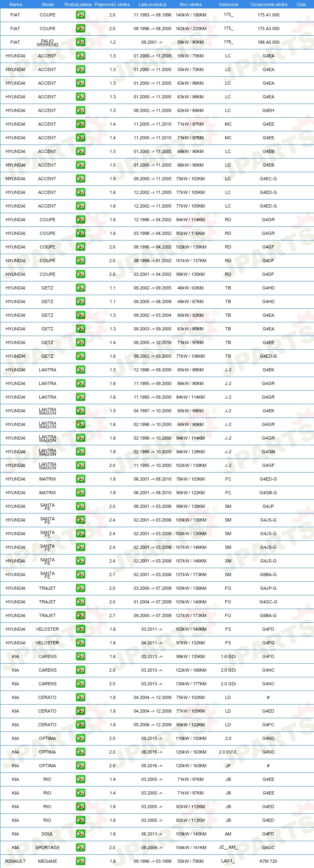The width and height of the screenshot is (314, 868).
Task: Click fuel icon in Matrix 1.6 row
Action: [80, 479]
